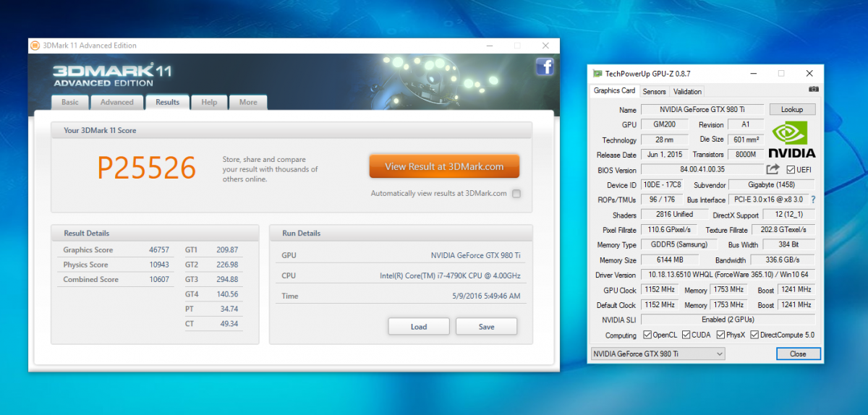This screenshot has height=415, width=868.
Task: Click the Physics Score value 10943
Action: click(158, 265)
